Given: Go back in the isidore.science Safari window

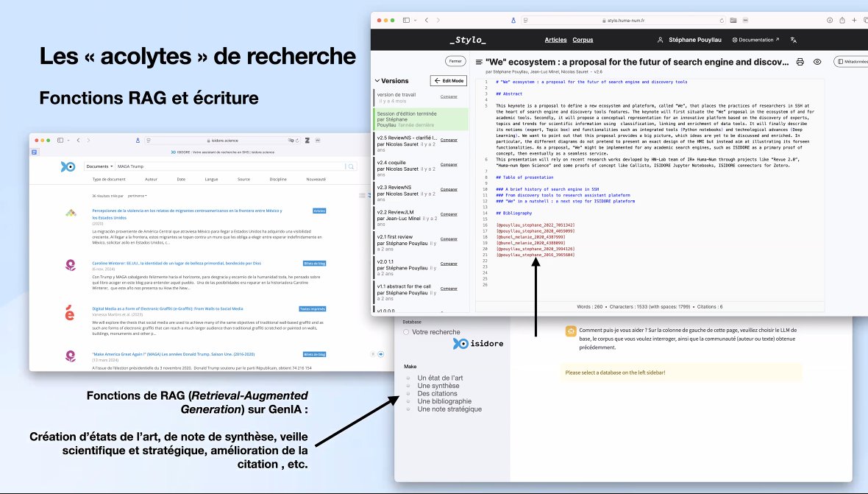Looking at the screenshot, I should (x=79, y=140).
